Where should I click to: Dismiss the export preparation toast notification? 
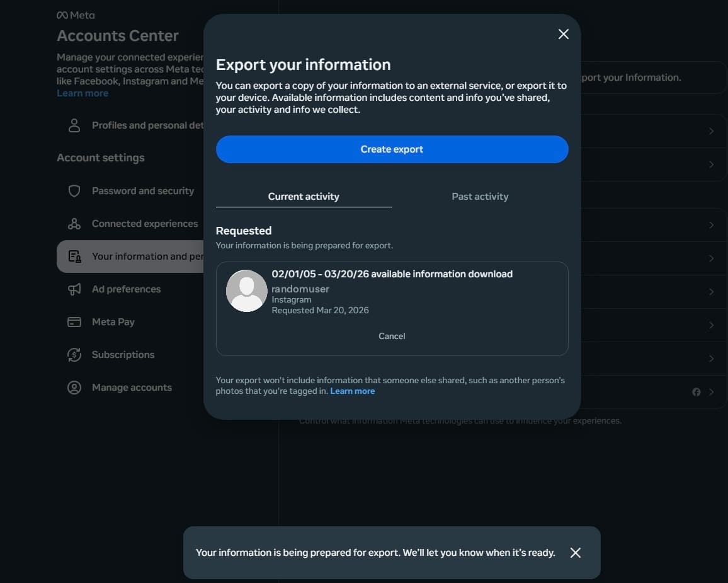pyautogui.click(x=575, y=552)
